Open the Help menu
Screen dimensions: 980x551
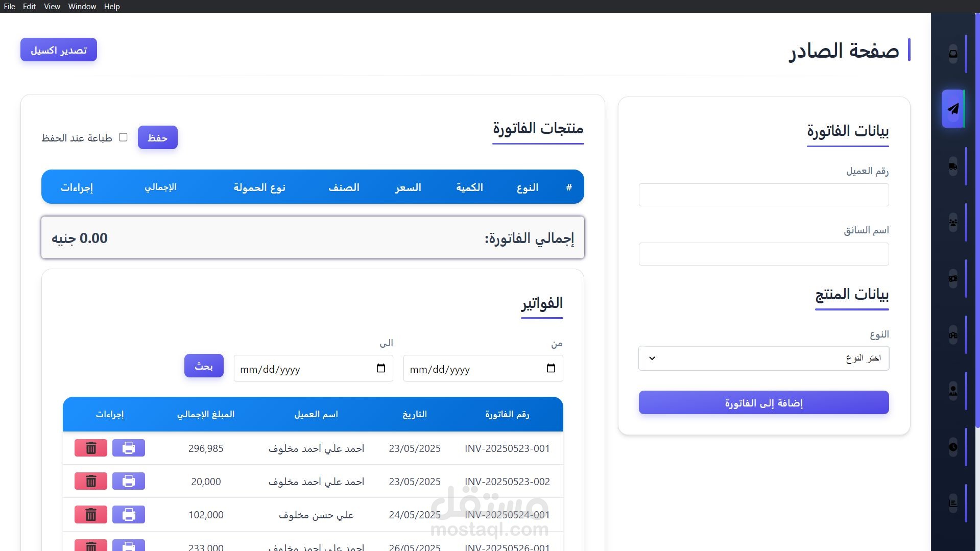click(x=112, y=6)
